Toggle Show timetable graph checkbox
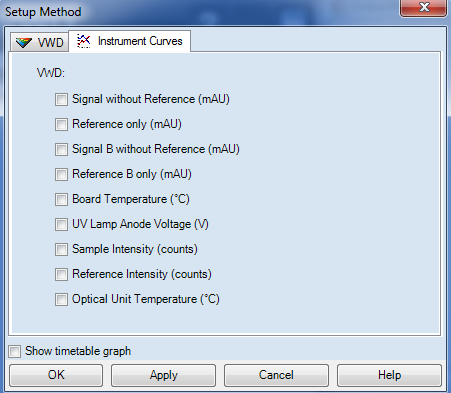 [x=14, y=351]
